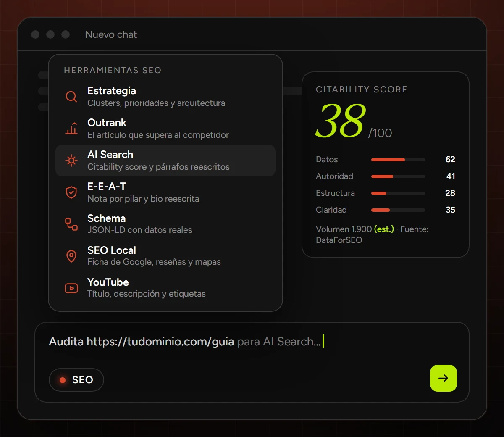Click the red dot in SEO chip
The height and width of the screenshot is (437, 504).
(x=63, y=380)
